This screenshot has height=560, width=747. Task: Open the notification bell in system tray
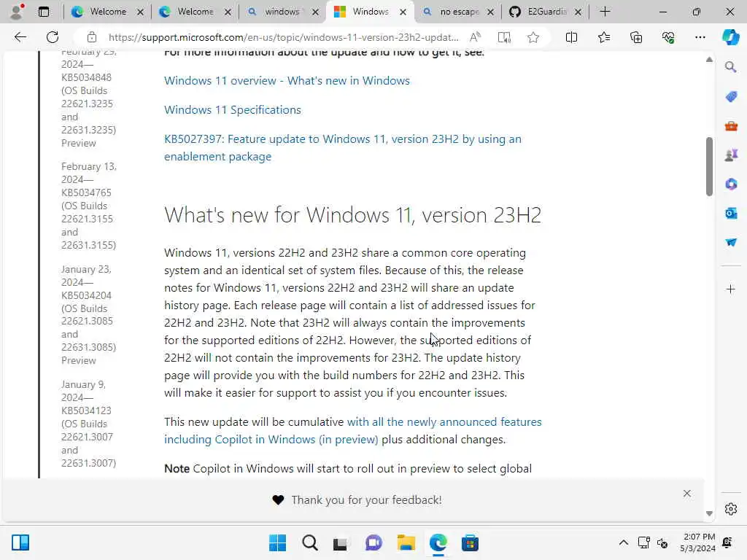click(x=727, y=542)
